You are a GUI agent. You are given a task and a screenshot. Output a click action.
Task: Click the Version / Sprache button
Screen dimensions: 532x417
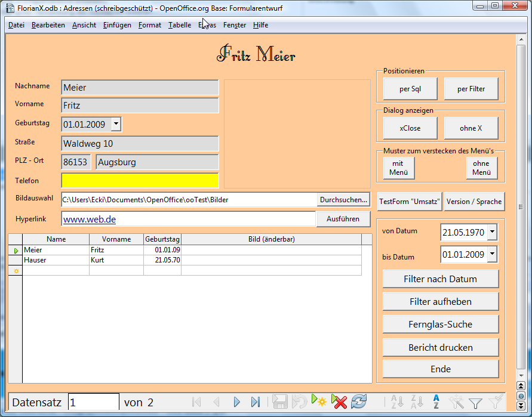(x=474, y=202)
